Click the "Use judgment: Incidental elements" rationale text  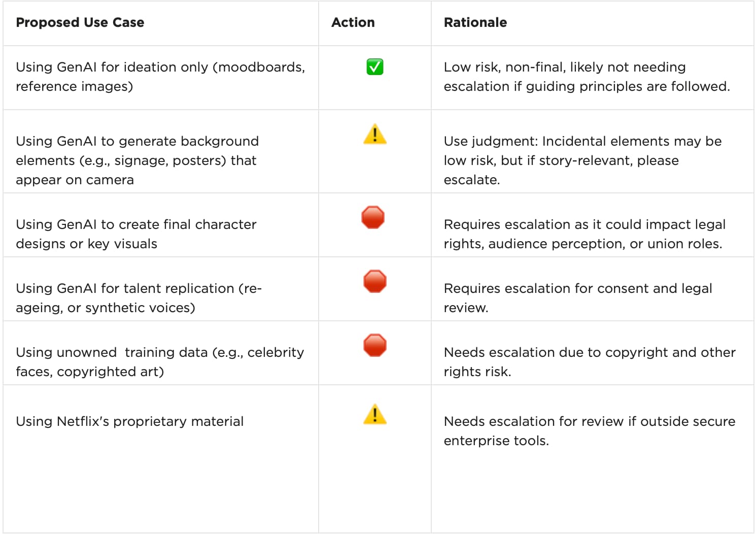click(582, 160)
